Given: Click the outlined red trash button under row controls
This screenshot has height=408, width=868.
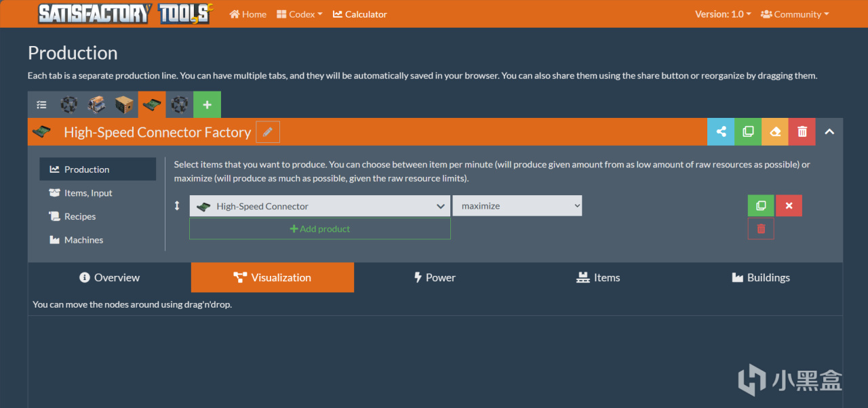Looking at the screenshot, I should [x=761, y=229].
